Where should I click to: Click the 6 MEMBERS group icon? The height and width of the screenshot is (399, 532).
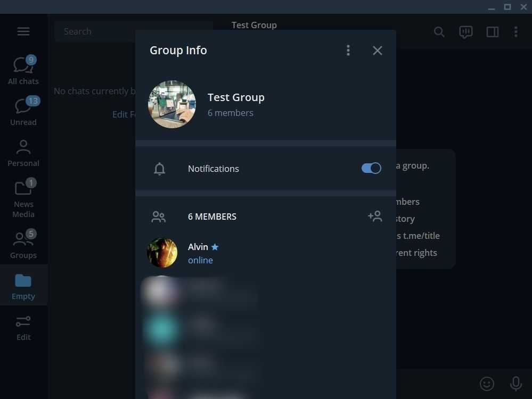[159, 217]
